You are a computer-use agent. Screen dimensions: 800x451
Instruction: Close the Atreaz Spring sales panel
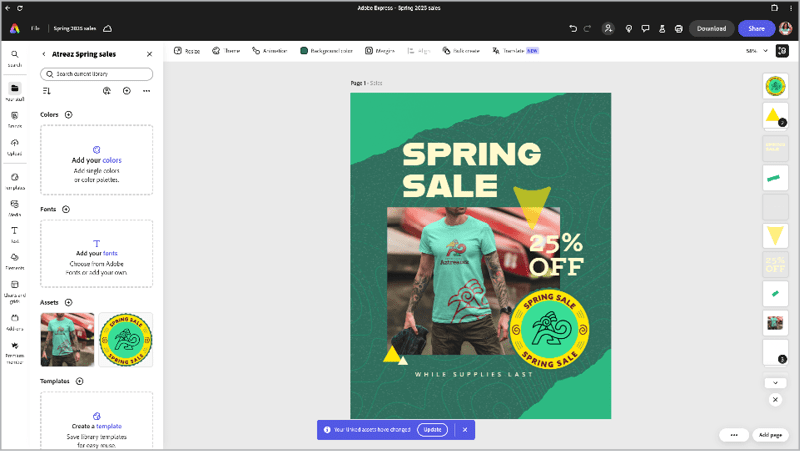[x=149, y=54]
